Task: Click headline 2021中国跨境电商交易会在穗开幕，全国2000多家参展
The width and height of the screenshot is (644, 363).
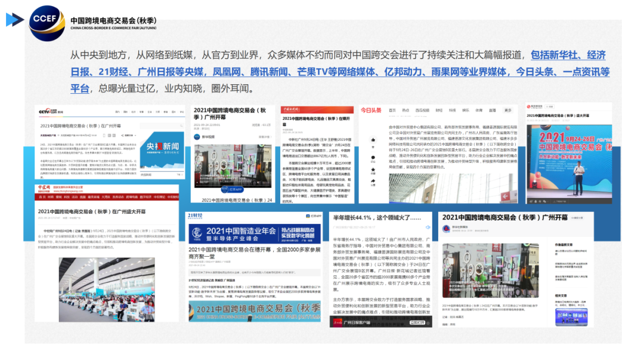Action: pyautogui.click(x=254, y=253)
